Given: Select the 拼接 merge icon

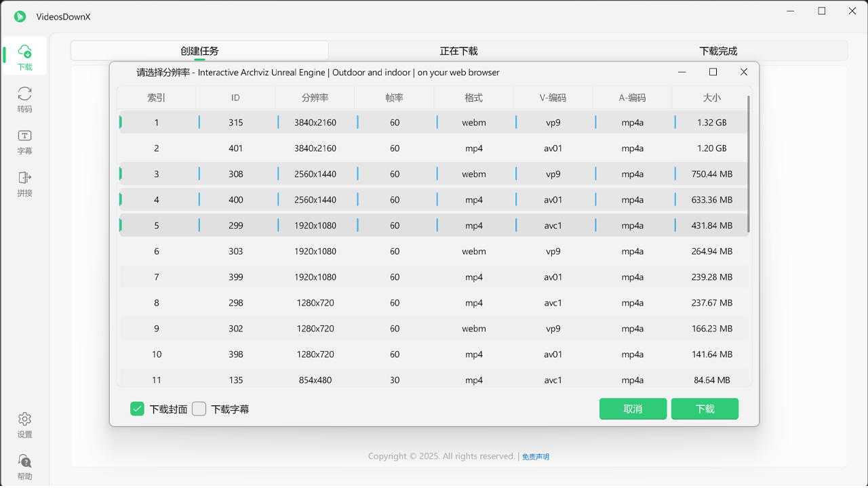Looking at the screenshot, I should point(24,178).
